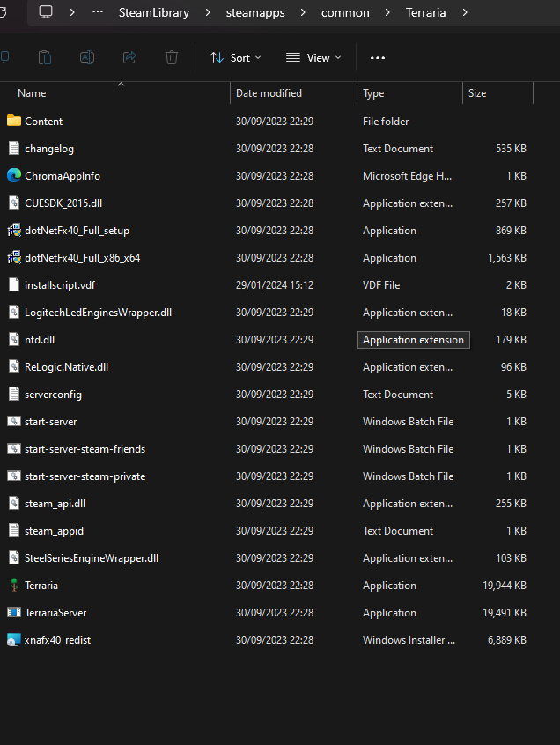The width and height of the screenshot is (560, 745).
Task: Click the VDF File type cell
Action: (x=381, y=285)
